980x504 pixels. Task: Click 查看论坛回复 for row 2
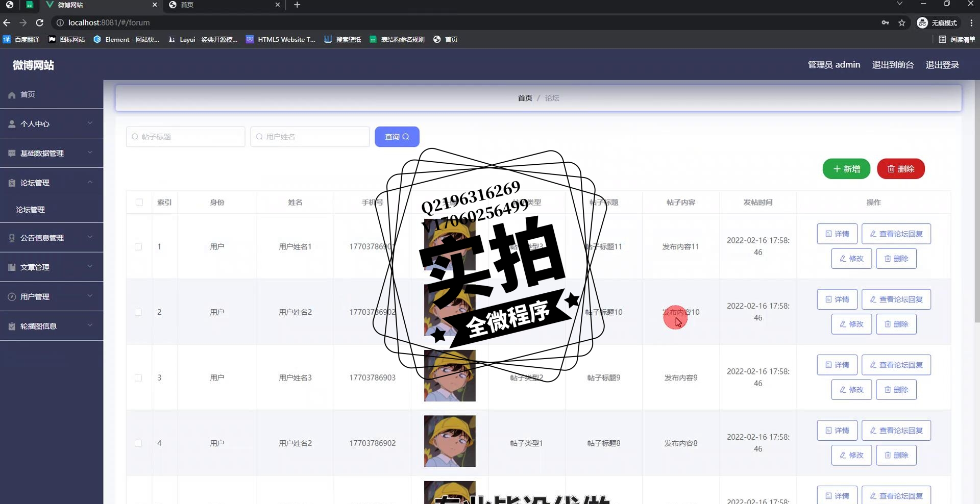[896, 299]
